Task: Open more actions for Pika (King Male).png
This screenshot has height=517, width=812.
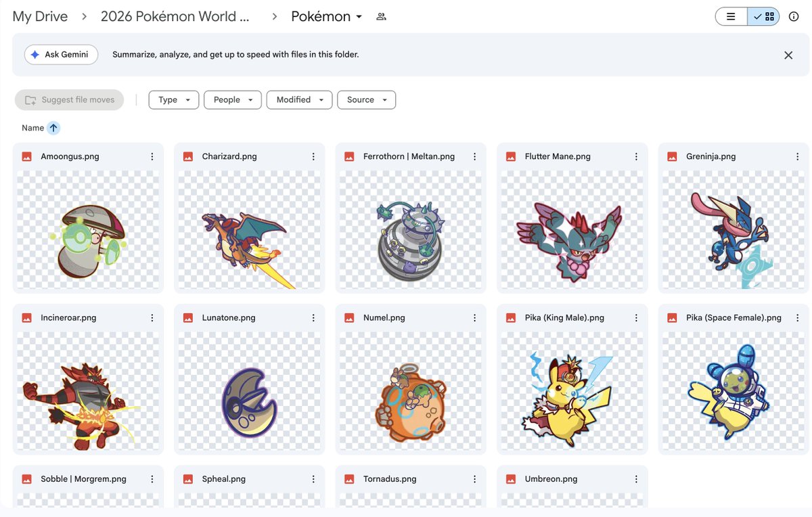Action: [636, 317]
